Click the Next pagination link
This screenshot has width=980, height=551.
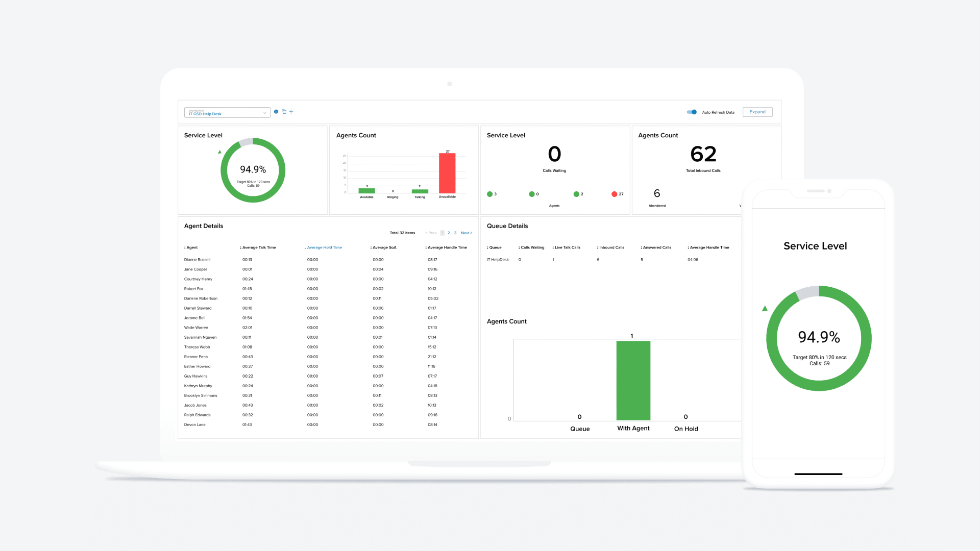(x=466, y=233)
